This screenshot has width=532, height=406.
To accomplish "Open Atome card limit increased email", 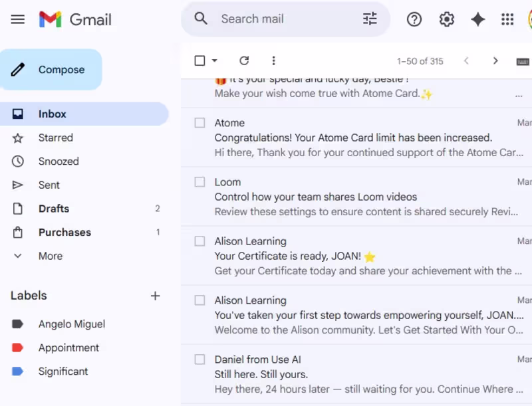I will point(356,138).
